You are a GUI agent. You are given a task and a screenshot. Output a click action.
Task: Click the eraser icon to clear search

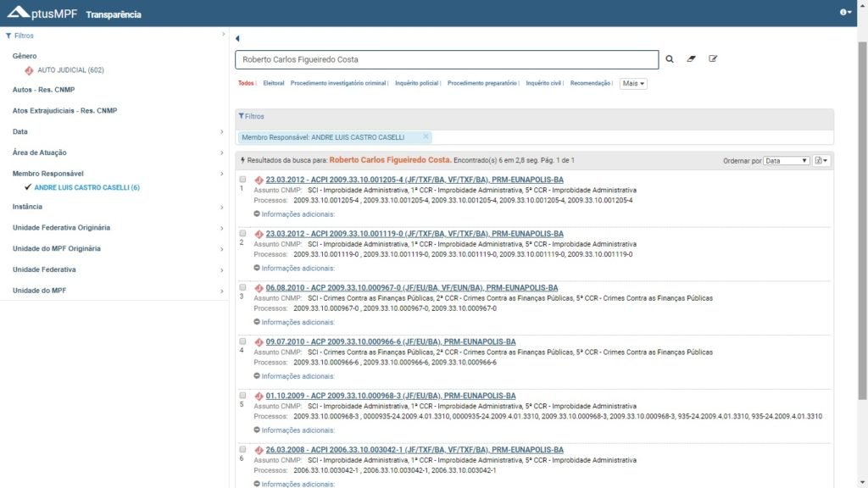coord(691,59)
